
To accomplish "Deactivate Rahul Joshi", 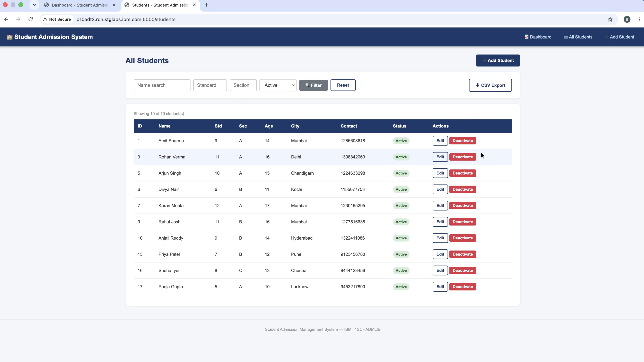I will [x=463, y=222].
